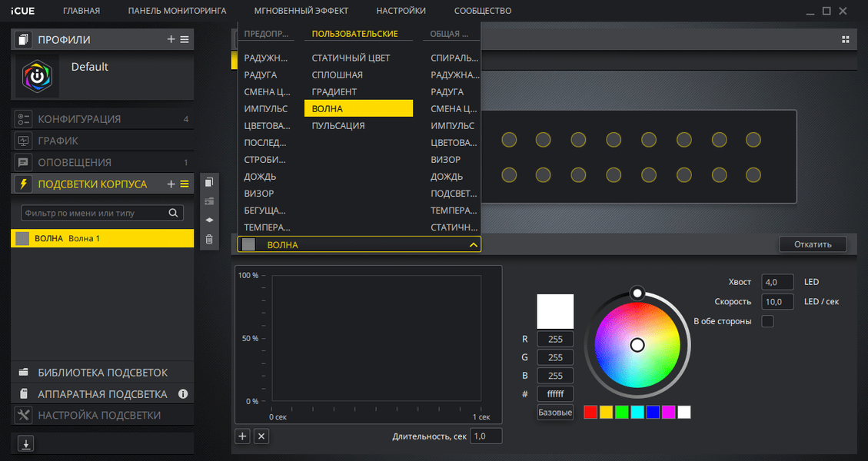Screen dimensions: 868x461
Task: Remove a graph point with the X button
Action: (261, 436)
